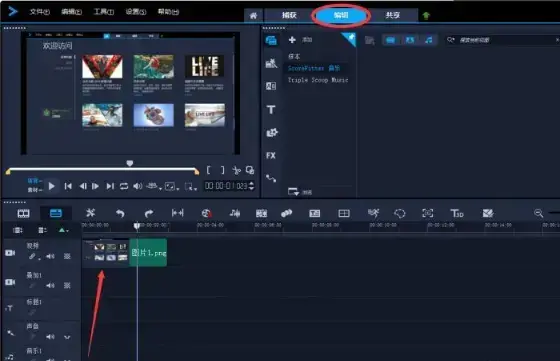Screen dimensions: 560x361
Task: Switch to Storyboard view
Action: (x=24, y=214)
